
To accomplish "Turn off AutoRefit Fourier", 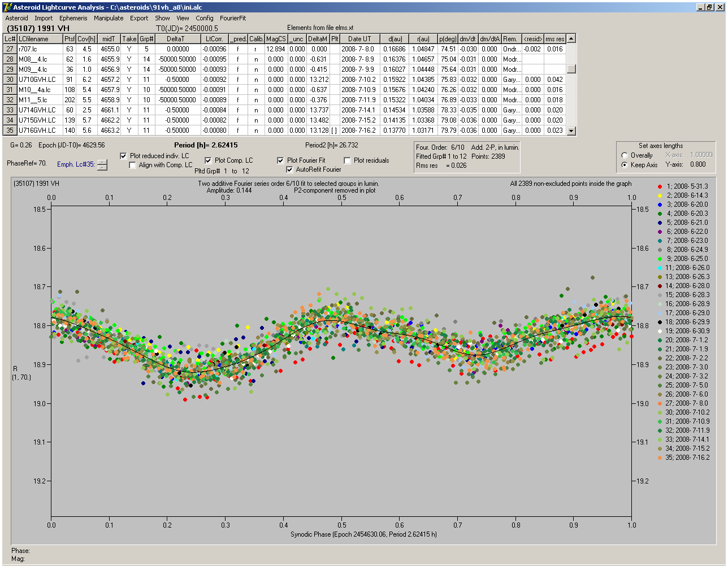I will [289, 169].
